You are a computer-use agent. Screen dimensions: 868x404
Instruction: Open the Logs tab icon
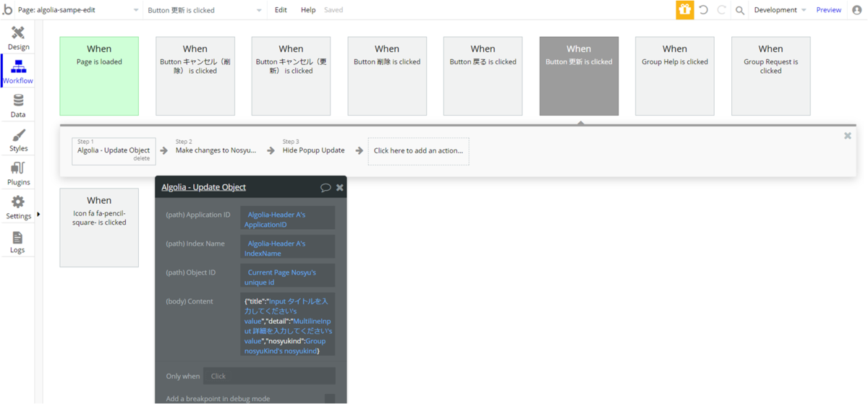click(18, 237)
